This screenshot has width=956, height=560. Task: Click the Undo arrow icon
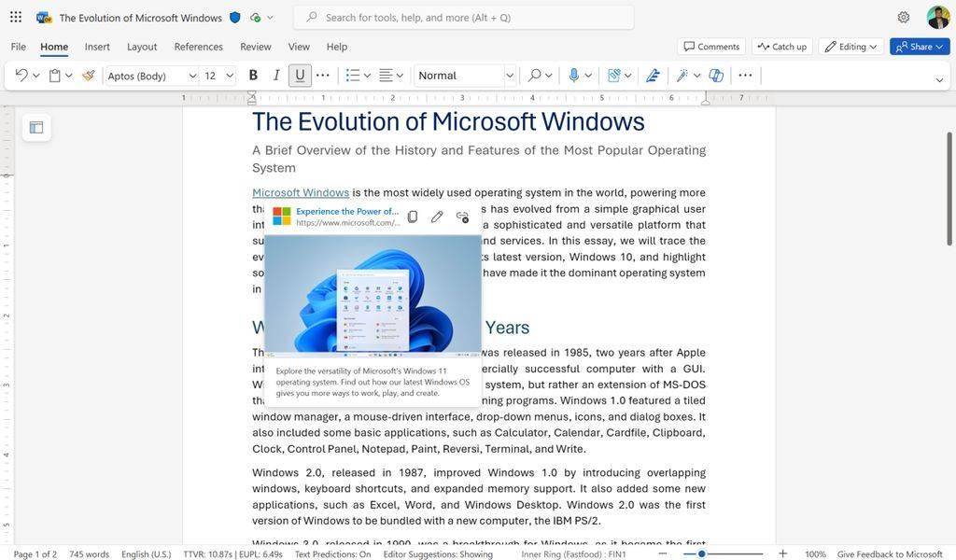coord(21,76)
